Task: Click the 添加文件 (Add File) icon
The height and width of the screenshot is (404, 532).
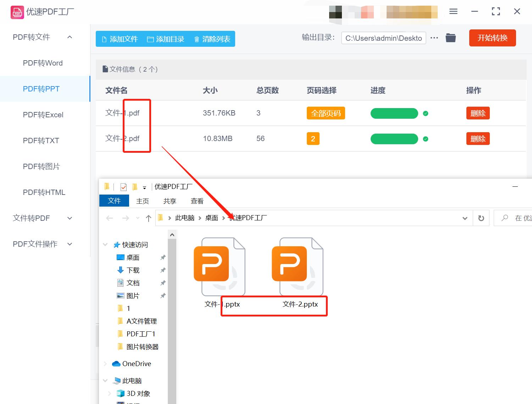Action: point(104,39)
